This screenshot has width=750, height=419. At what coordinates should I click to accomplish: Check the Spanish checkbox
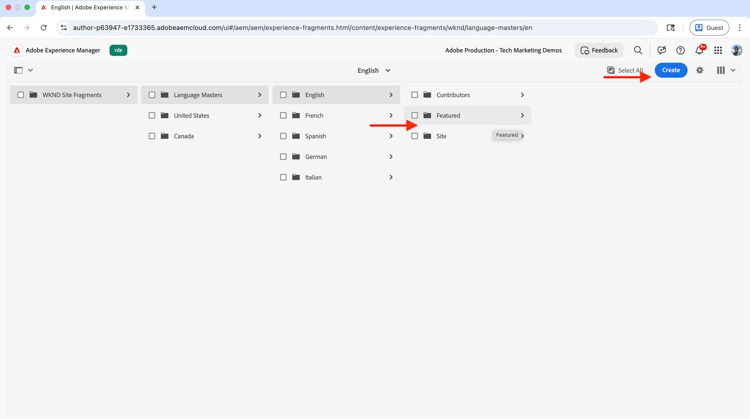pyautogui.click(x=283, y=136)
